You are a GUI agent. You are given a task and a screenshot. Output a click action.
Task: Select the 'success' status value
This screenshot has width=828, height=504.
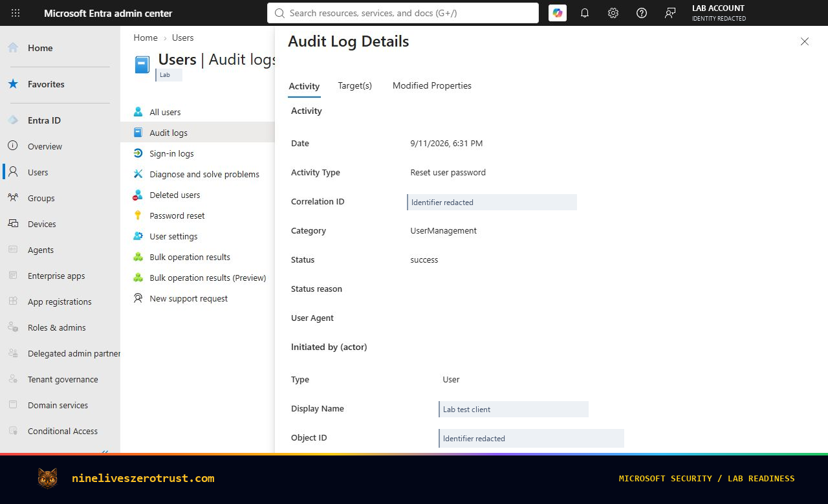click(x=424, y=260)
